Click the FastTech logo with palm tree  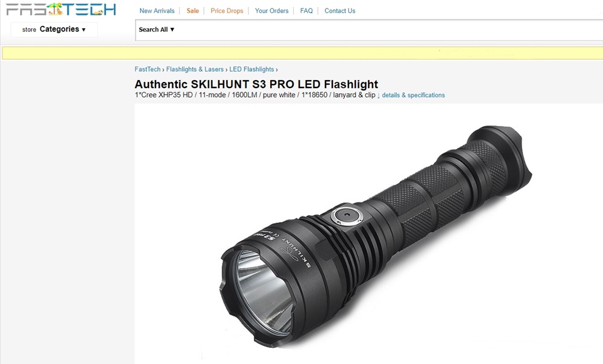coord(61,9)
